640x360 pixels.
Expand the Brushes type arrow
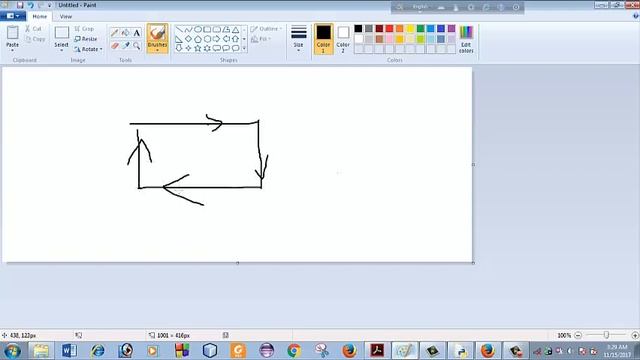coord(157,50)
